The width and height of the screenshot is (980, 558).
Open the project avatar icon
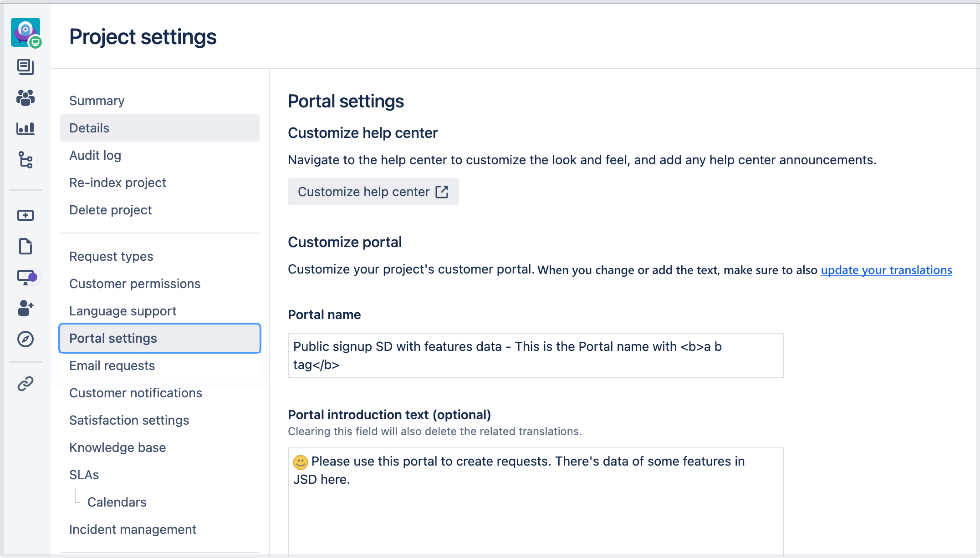point(26,33)
